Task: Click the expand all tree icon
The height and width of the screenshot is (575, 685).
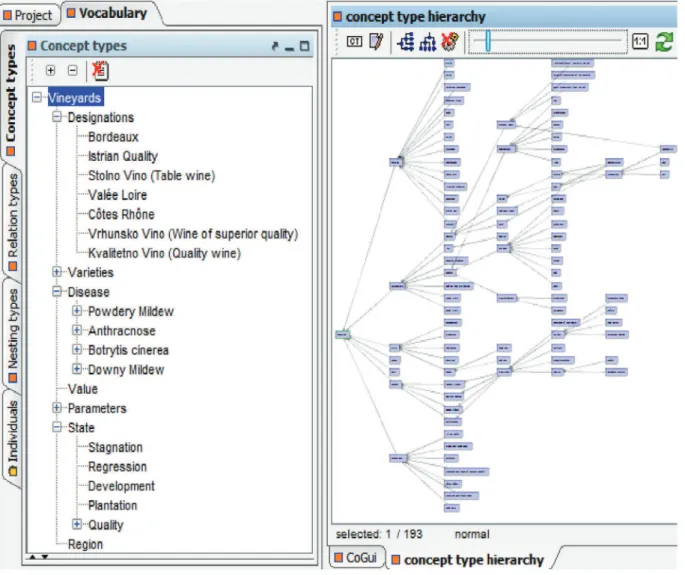Action: 51,70
